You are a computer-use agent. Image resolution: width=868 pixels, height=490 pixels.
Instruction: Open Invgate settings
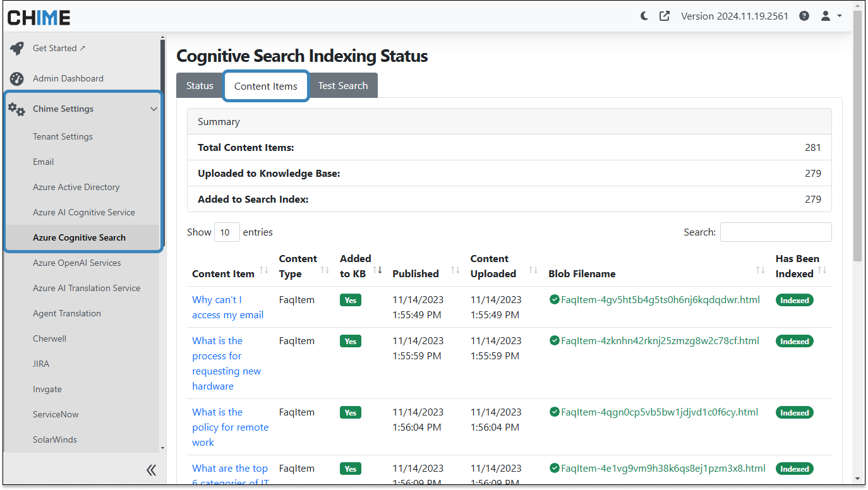pyautogui.click(x=47, y=390)
